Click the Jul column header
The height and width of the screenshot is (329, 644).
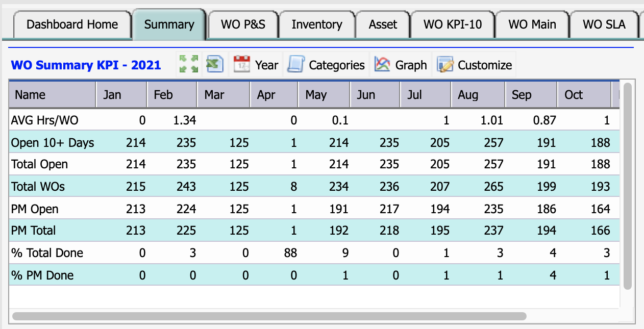(426, 95)
